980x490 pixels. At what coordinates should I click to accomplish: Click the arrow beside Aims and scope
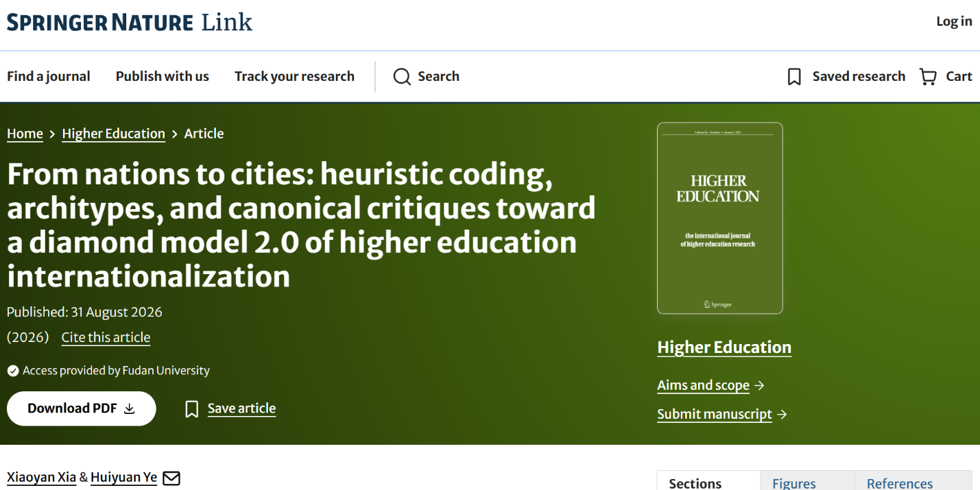(759, 386)
